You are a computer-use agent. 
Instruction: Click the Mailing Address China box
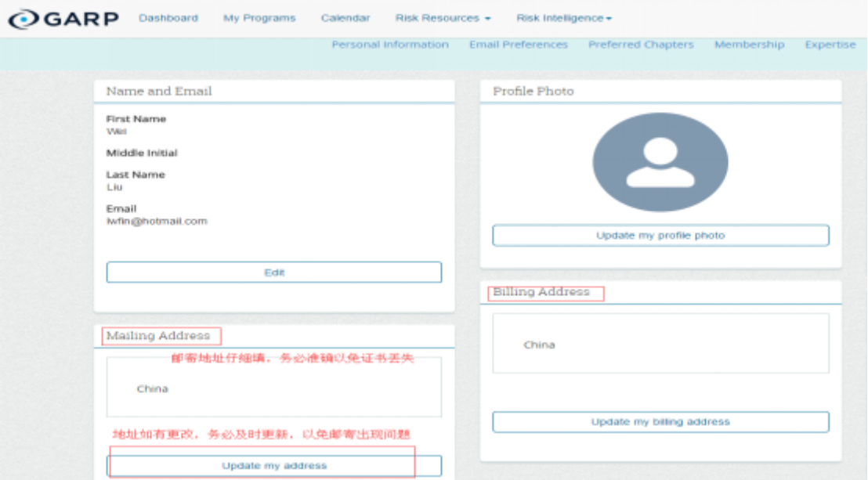[274, 387]
